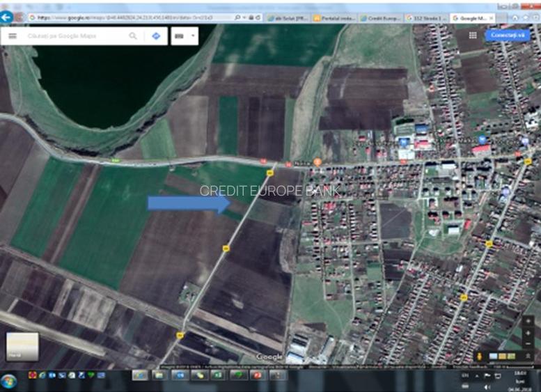Click the browser forward arrow button
Image resolution: width=541 pixels, height=392 pixels.
19,17
